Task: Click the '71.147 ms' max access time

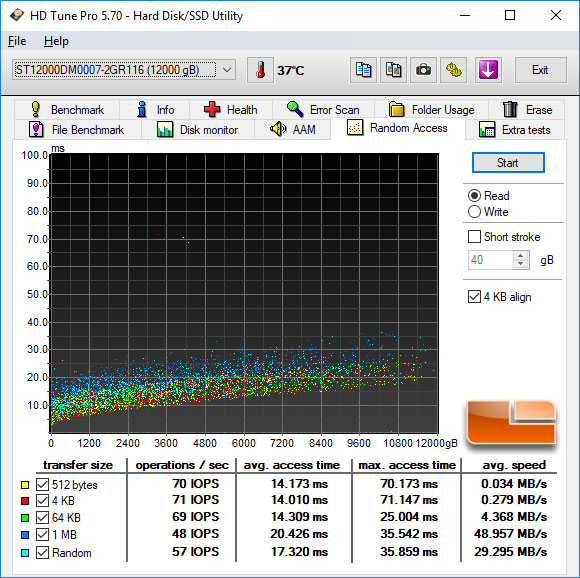Action: (409, 500)
